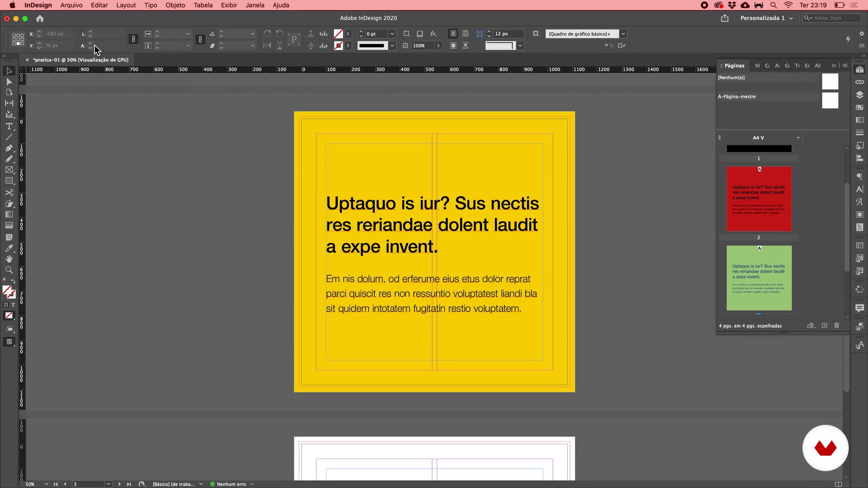Select the Rectangle tool
Viewport: 868px width, 488px height.
point(9,181)
